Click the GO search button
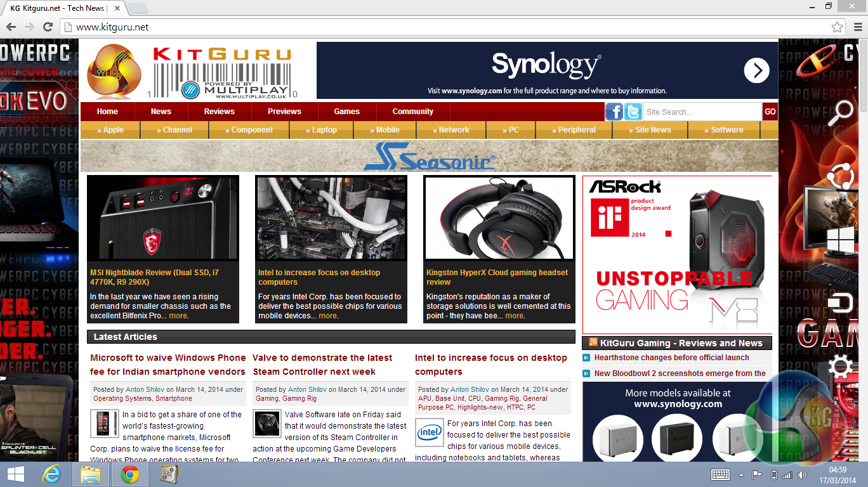This screenshot has width=868, height=487. click(770, 112)
